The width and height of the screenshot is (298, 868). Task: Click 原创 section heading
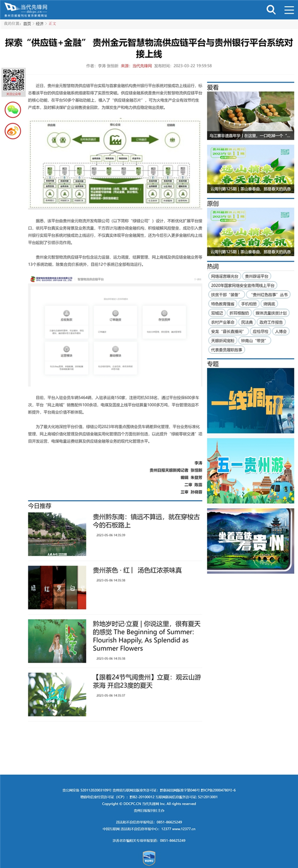point(213,203)
